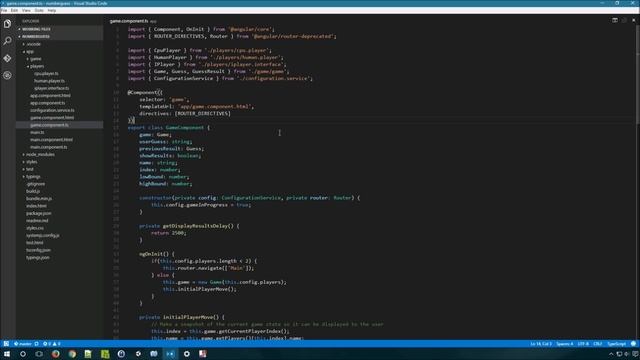Select the game.component.ts editor tab title
Image resolution: width=640 pixels, height=360 pixels.
[x=129, y=21]
